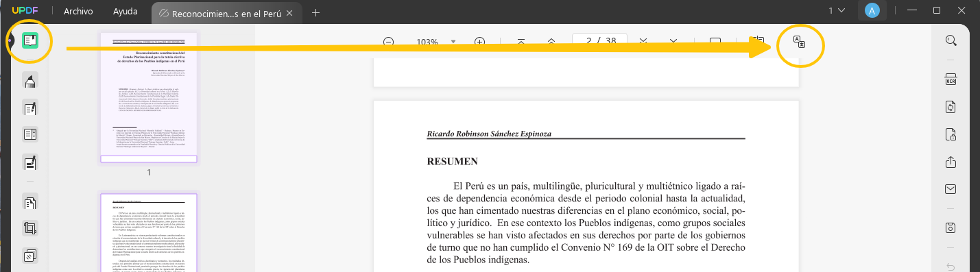
Task: Click the translate icon in toolbar
Action: click(x=799, y=42)
